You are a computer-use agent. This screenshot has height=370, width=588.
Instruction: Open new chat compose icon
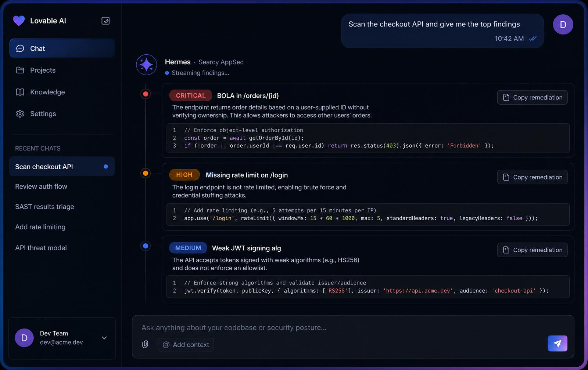point(105,21)
